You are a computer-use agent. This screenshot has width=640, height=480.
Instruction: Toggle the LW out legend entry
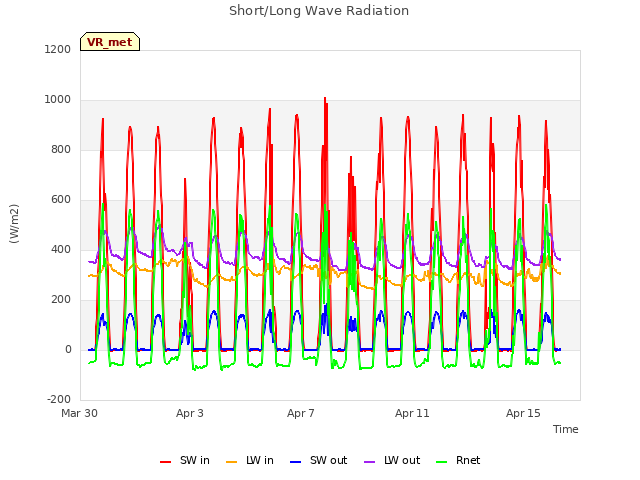coord(392,460)
